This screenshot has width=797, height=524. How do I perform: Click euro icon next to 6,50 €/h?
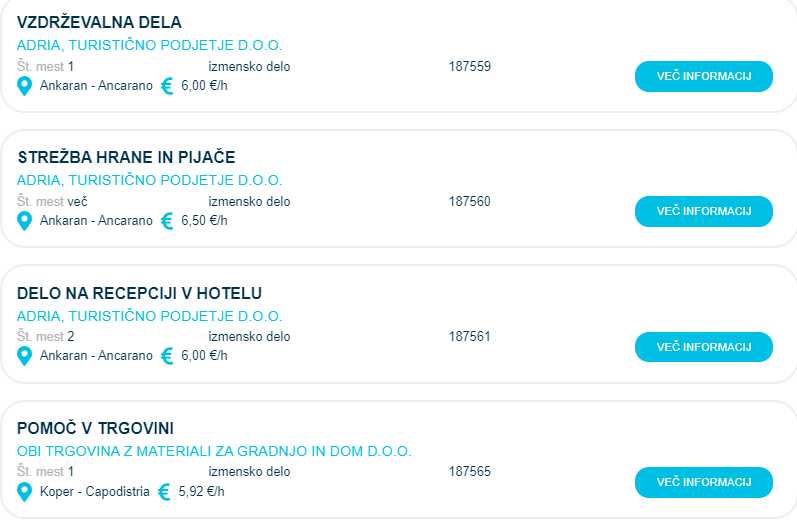click(x=167, y=221)
